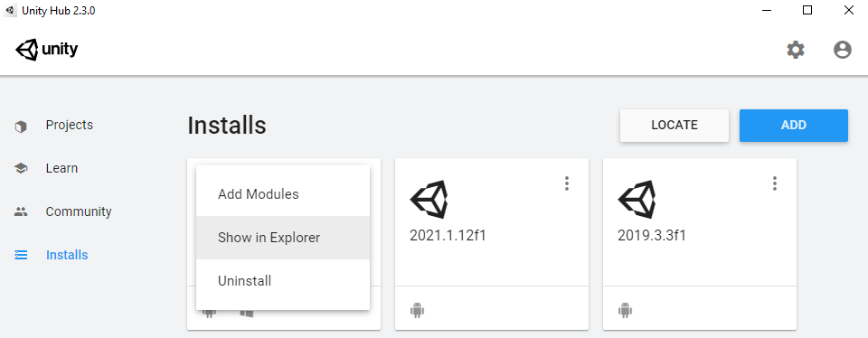Open settings via the gear icon
868x338 pixels.
tap(796, 50)
